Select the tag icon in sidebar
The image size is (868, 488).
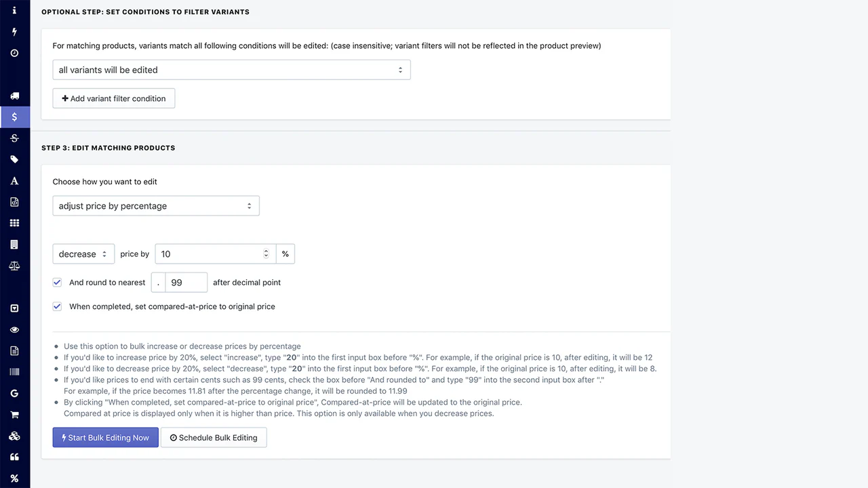[14, 159]
